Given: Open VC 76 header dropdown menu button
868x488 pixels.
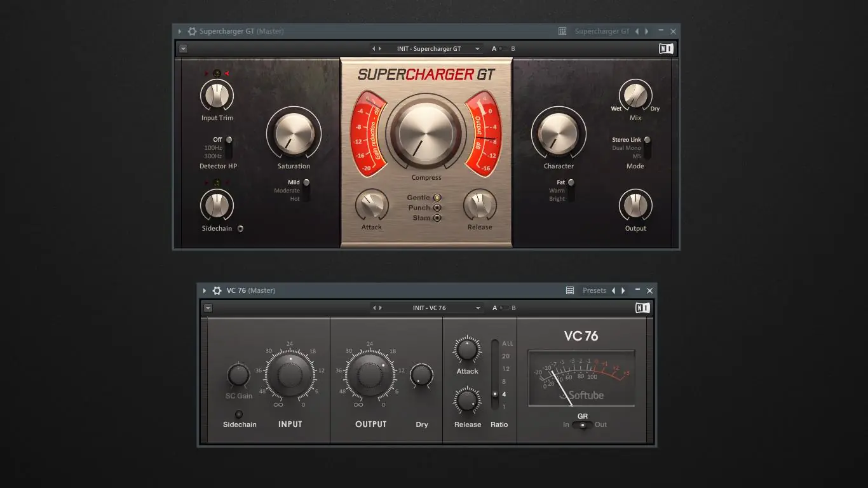Looking at the screenshot, I should point(208,308).
